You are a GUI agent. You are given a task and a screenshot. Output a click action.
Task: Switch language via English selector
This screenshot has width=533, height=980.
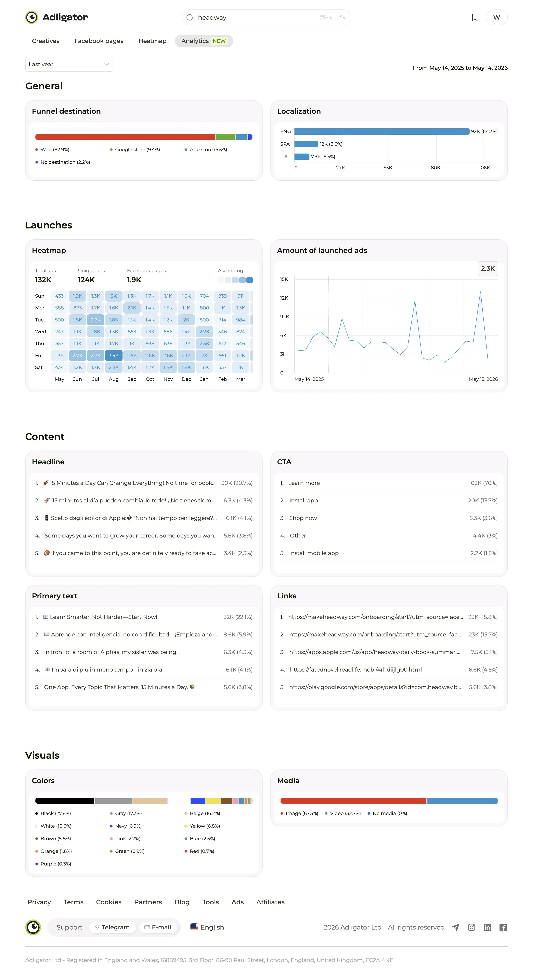[207, 927]
